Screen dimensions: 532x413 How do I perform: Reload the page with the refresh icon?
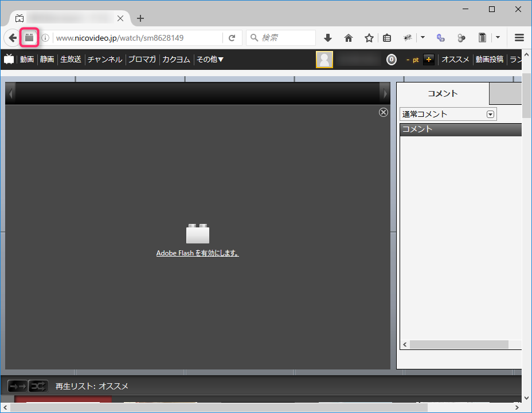(x=232, y=38)
